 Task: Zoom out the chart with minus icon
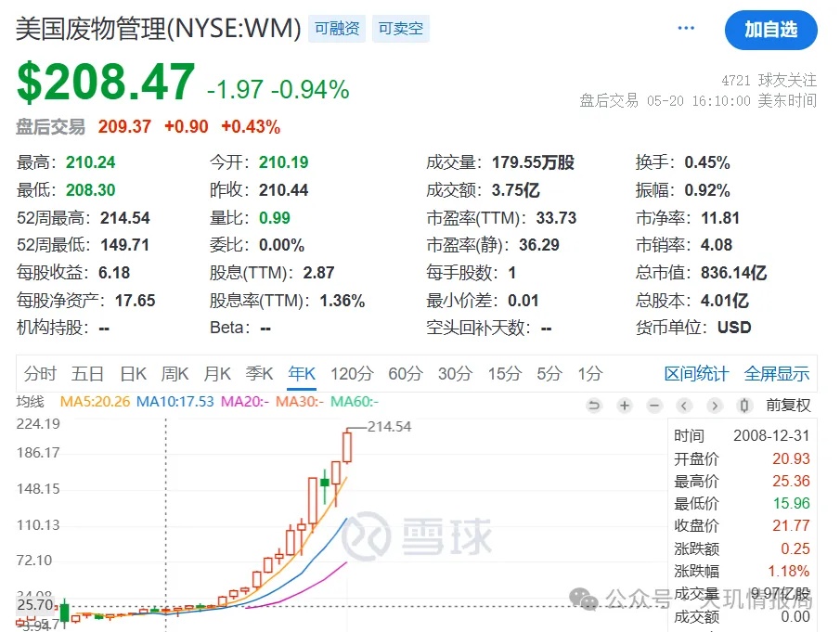coord(654,406)
